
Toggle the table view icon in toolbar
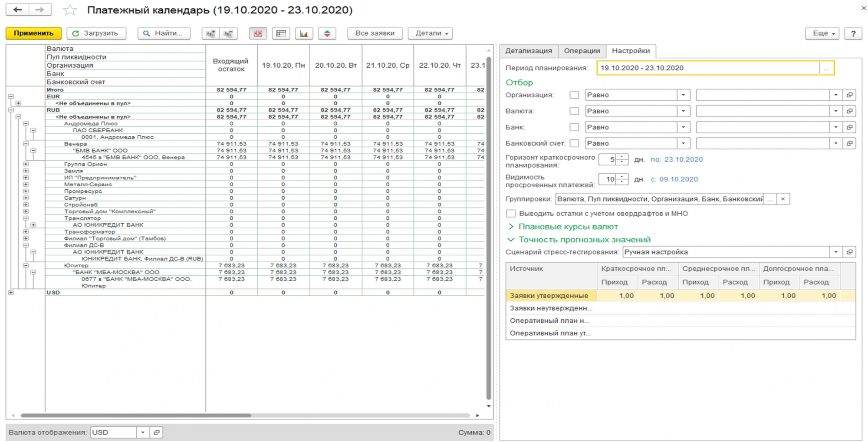click(x=281, y=33)
